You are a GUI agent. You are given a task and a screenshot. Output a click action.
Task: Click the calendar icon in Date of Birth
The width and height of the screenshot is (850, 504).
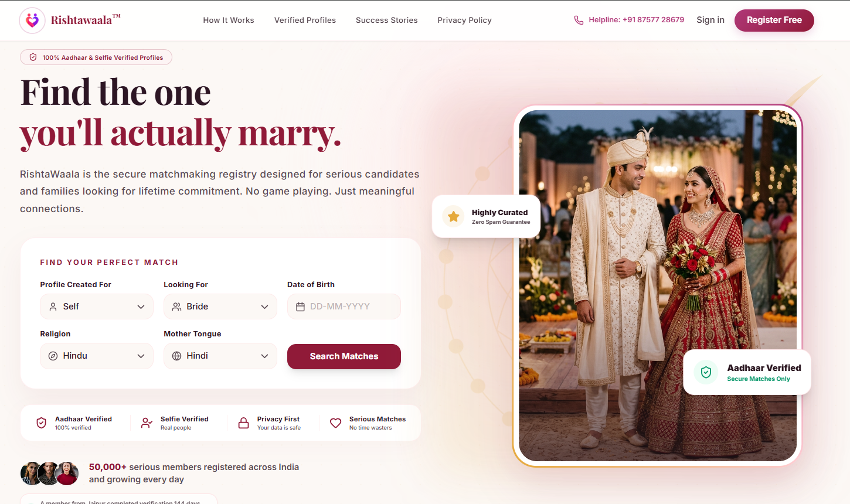point(300,307)
